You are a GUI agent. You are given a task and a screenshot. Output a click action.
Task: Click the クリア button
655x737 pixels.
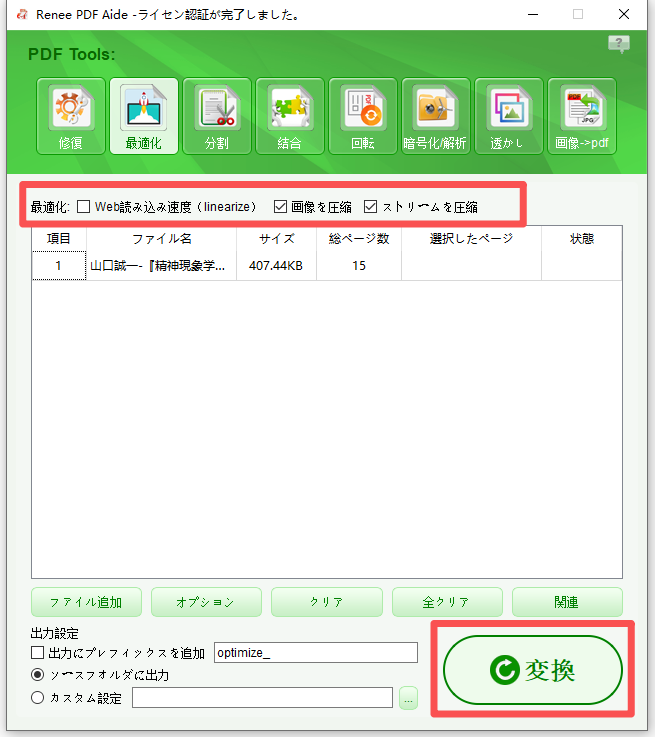[327, 602]
